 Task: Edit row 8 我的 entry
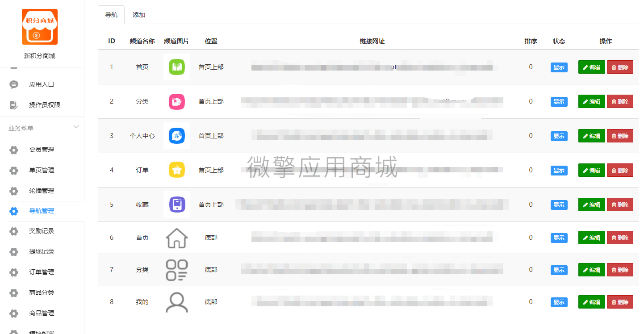pos(592,302)
